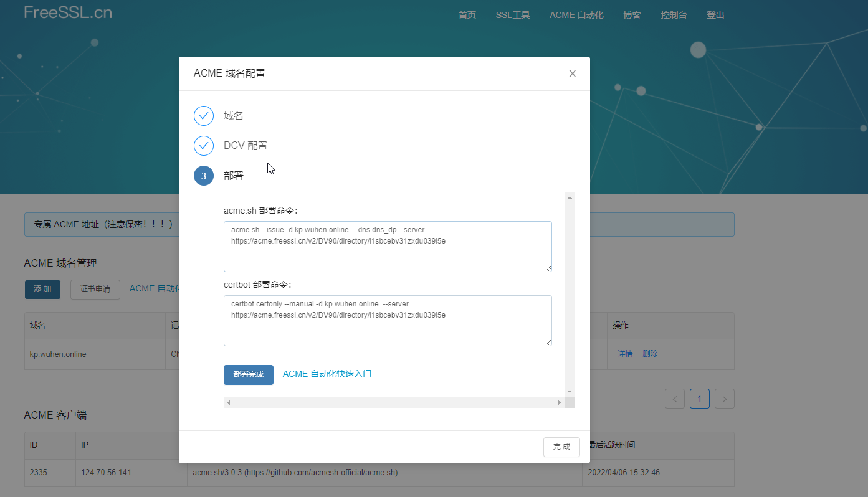Click the 域名 step checkmark icon
Viewport: 868px width, 497px height.
coord(204,116)
